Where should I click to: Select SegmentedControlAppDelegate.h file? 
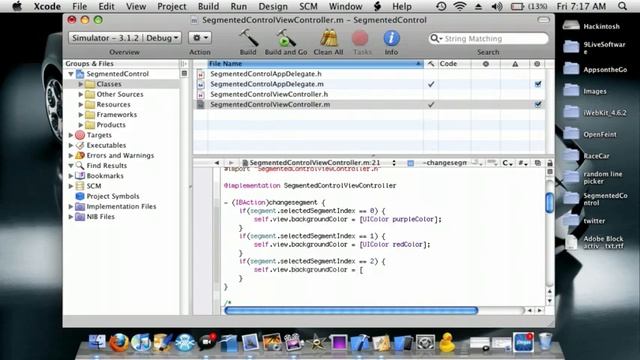pyautogui.click(x=266, y=74)
